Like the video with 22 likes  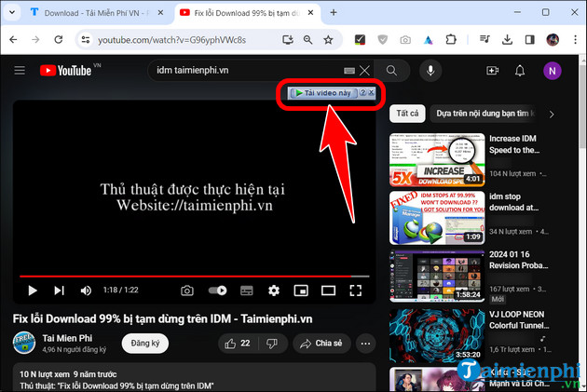coord(238,343)
